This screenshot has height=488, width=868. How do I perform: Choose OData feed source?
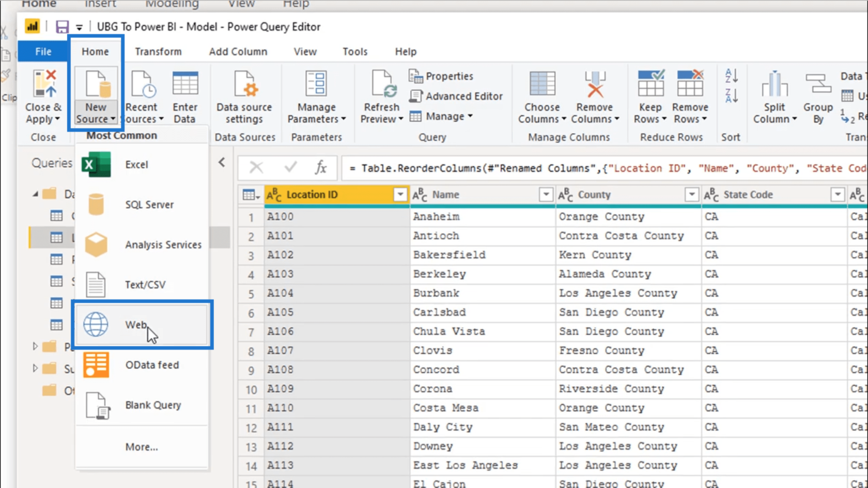(142, 365)
